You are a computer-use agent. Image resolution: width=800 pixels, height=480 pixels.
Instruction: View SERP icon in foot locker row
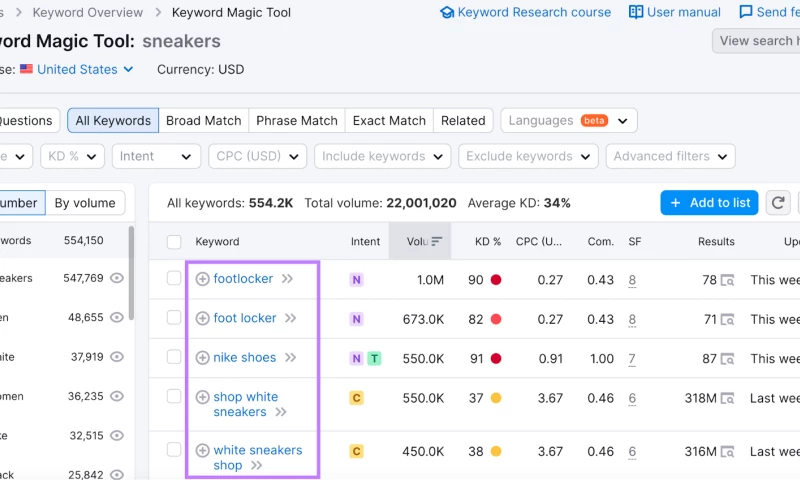[728, 320]
